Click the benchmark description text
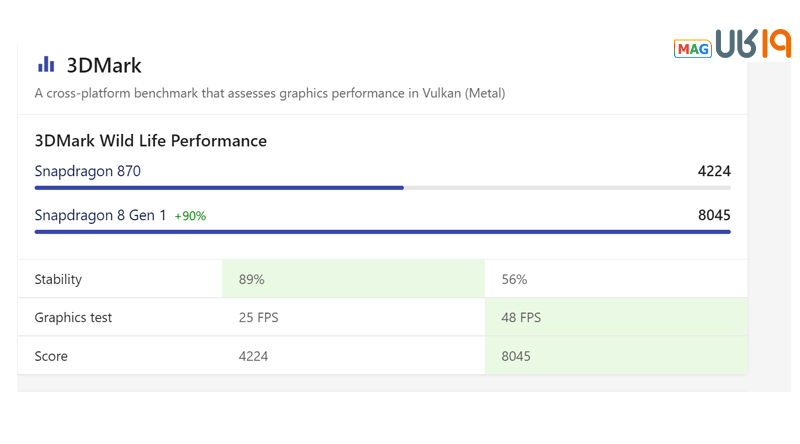Image resolution: width=800 pixels, height=444 pixels. coord(269,94)
